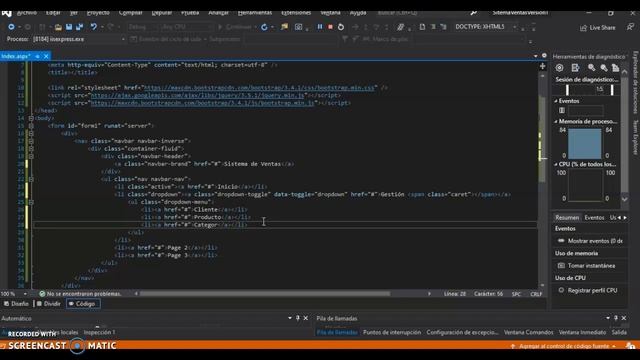Click the feedback icon beside Live Share
The height and width of the screenshot is (360, 640).
(631, 27)
